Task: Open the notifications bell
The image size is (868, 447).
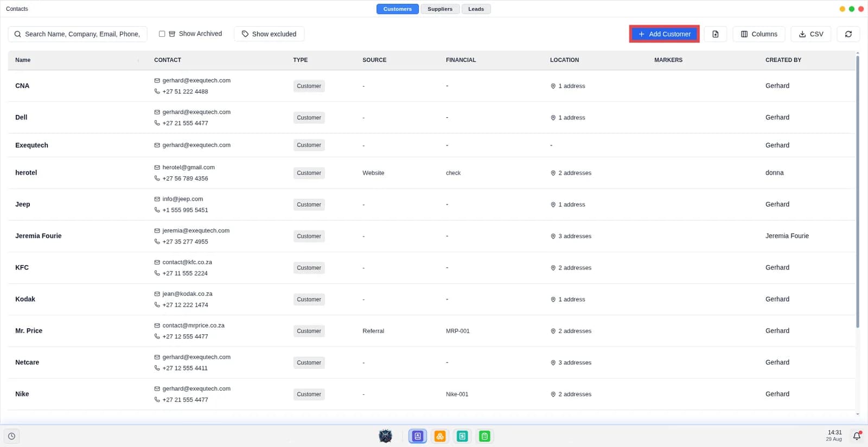Action: (x=857, y=436)
